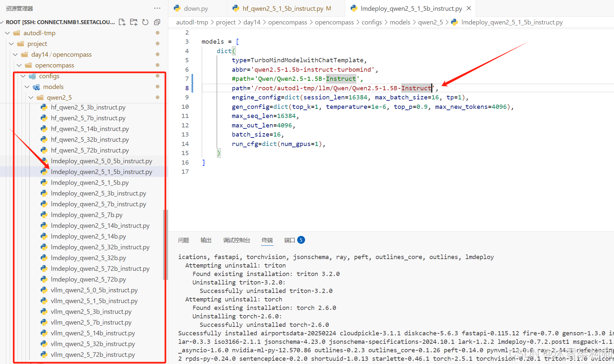The height and width of the screenshot is (364, 614).
Task: Click the New File icon in explorer header
Action: (x=122, y=22)
